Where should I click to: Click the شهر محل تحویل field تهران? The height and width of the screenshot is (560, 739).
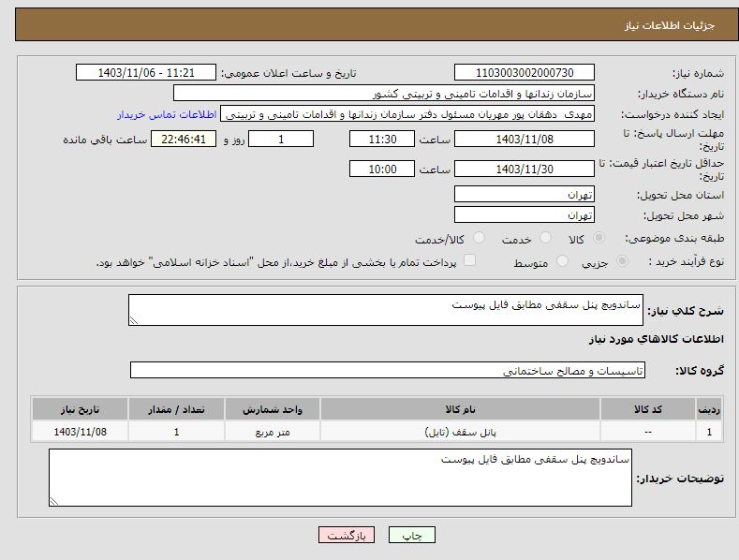coord(525,215)
